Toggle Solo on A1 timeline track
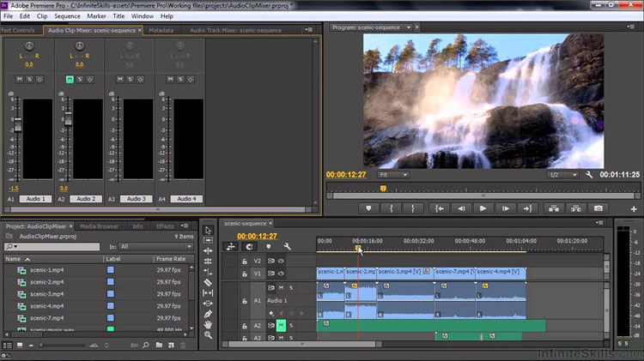Image resolution: width=644 pixels, height=361 pixels. click(291, 287)
